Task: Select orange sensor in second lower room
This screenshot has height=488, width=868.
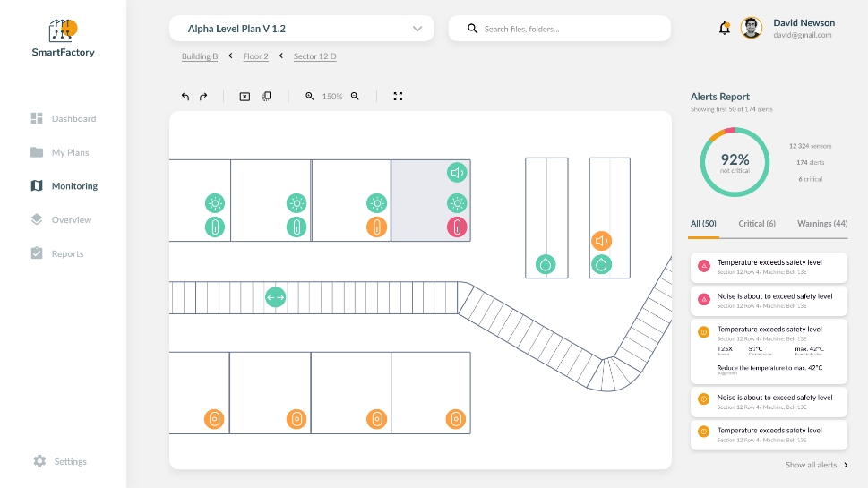Action: tap(296, 419)
